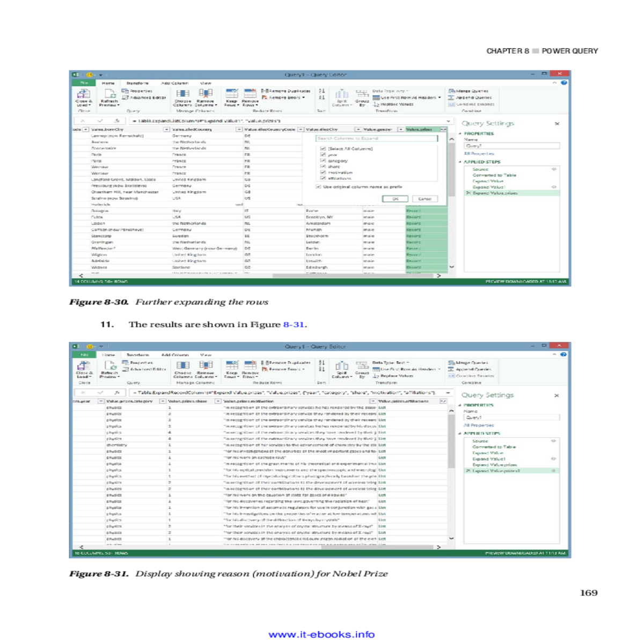Screen dimensions: 644x644
Task: Click the query Name field in upper figure
Action: [512, 145]
